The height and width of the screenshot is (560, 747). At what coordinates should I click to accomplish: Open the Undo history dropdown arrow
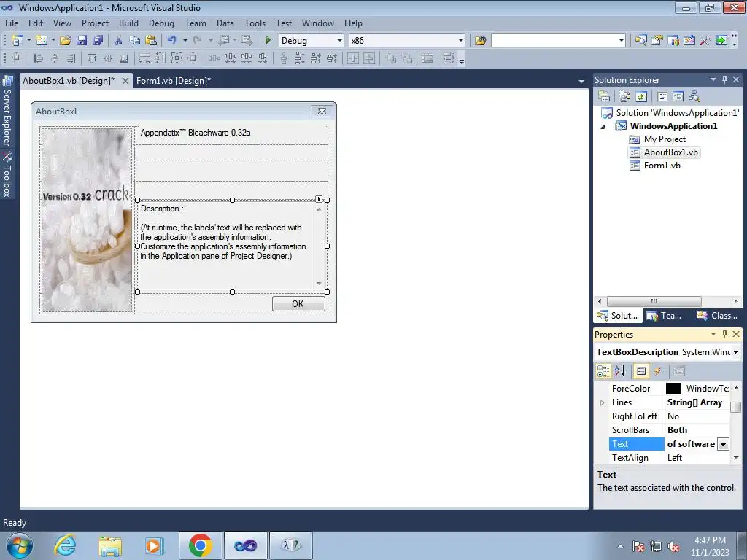coord(185,41)
